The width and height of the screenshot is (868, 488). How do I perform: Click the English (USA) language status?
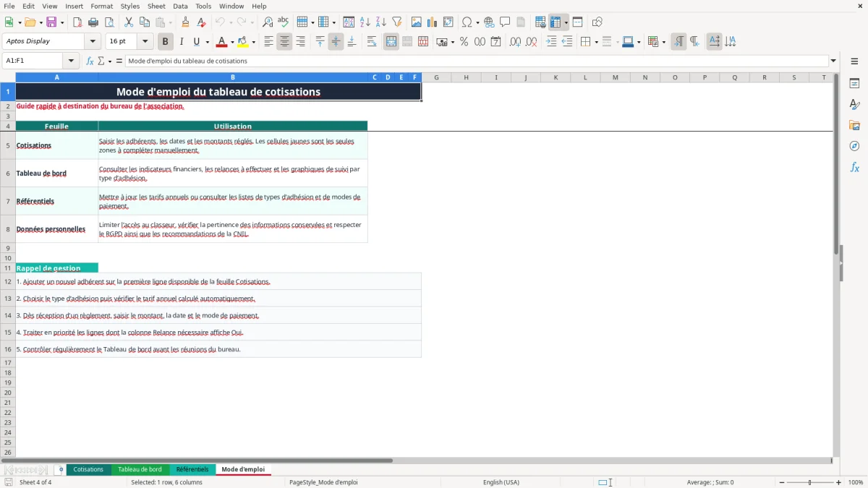tap(501, 482)
